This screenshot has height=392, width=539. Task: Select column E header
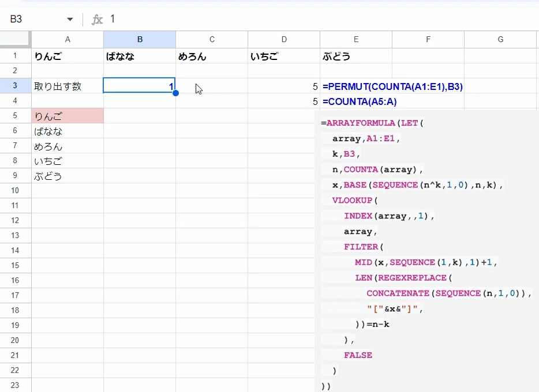[x=356, y=39]
